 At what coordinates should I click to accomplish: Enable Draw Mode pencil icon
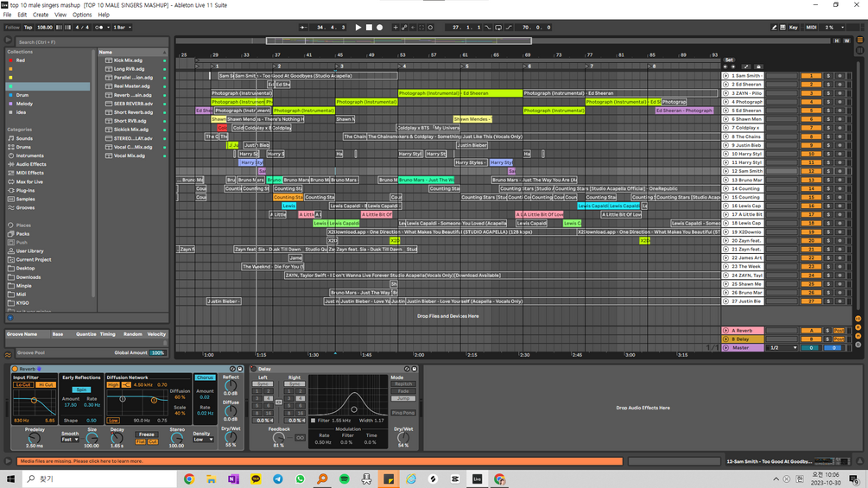coord(774,27)
